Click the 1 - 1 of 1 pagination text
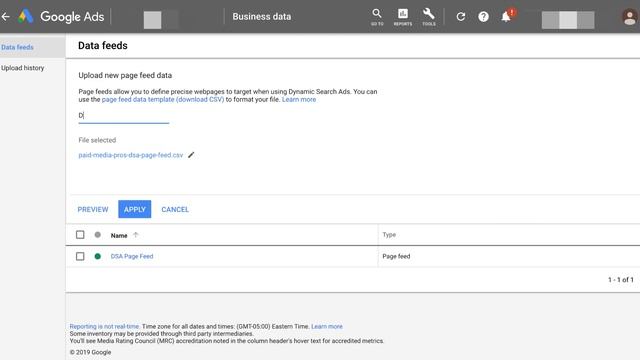 click(x=621, y=280)
